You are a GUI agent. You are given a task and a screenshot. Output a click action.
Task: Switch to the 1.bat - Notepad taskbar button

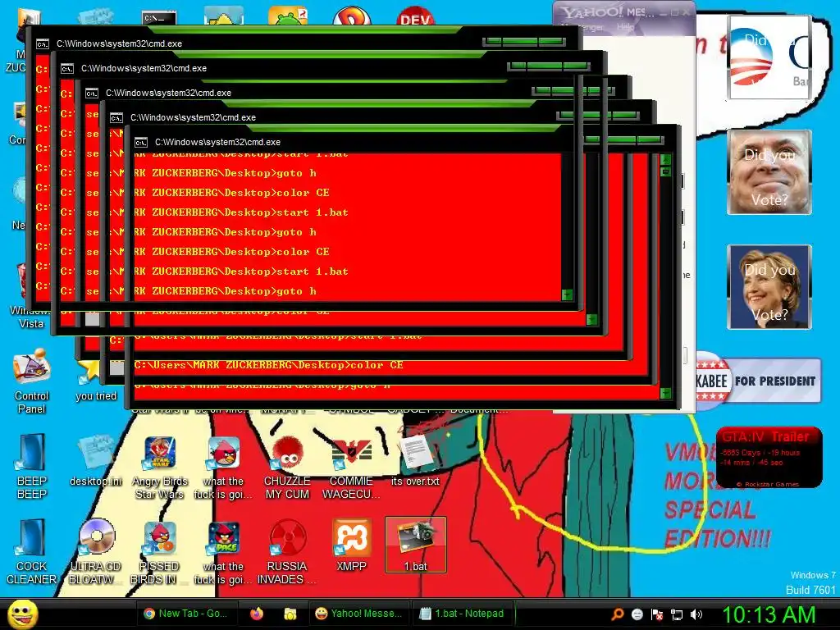(461, 614)
